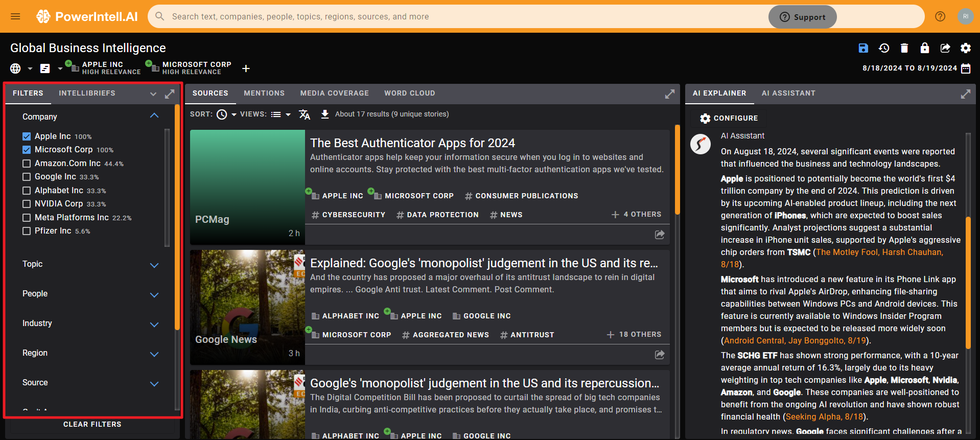The height and width of the screenshot is (440, 980).
Task: Open the Sort dropdown arrow
Action: pyautogui.click(x=234, y=115)
